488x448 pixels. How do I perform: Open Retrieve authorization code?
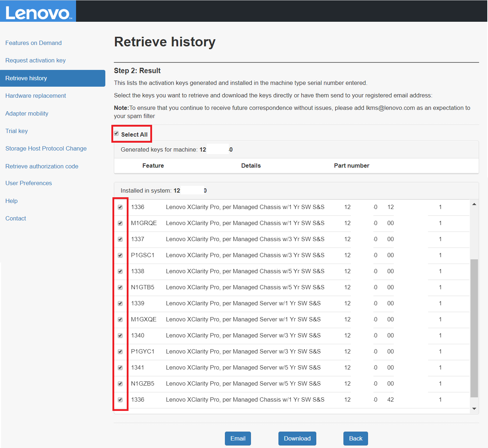coord(42,166)
